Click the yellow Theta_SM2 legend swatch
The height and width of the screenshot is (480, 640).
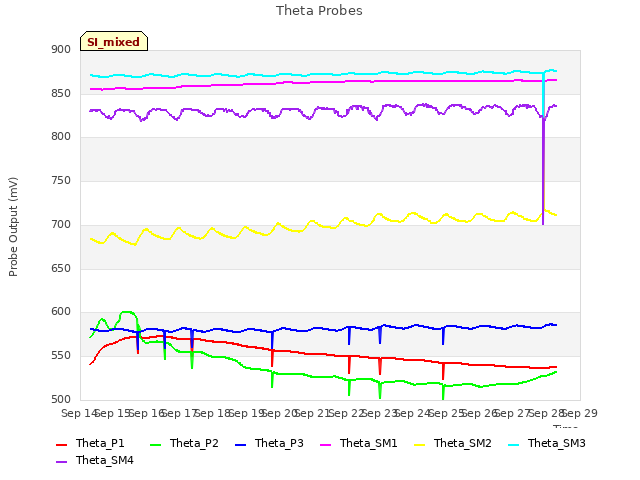[x=420, y=444]
